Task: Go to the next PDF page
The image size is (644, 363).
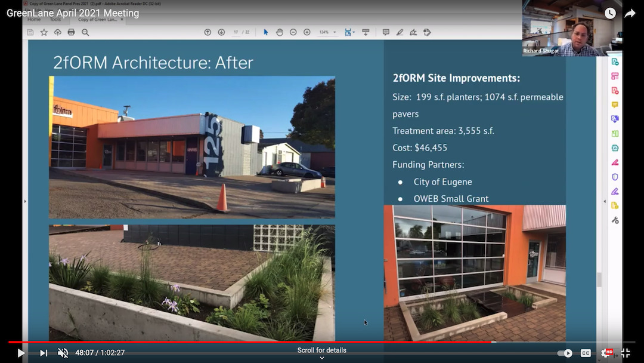Action: pyautogui.click(x=221, y=32)
